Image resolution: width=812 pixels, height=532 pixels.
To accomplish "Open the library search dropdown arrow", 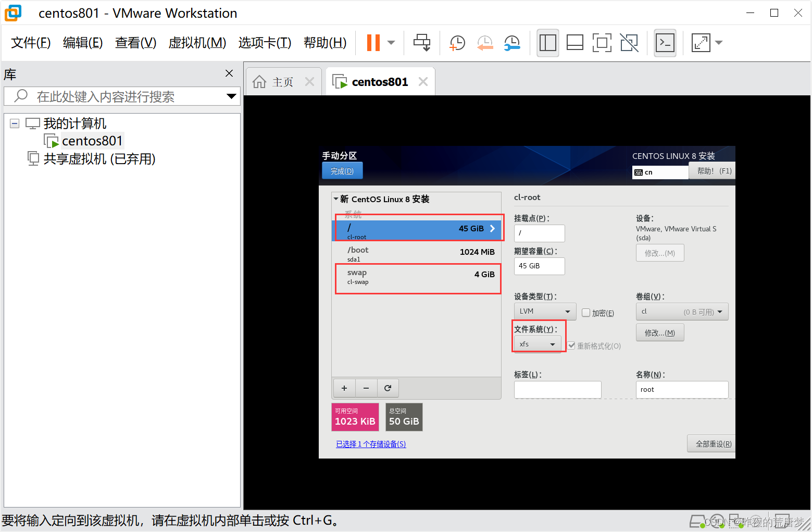I will coord(232,96).
